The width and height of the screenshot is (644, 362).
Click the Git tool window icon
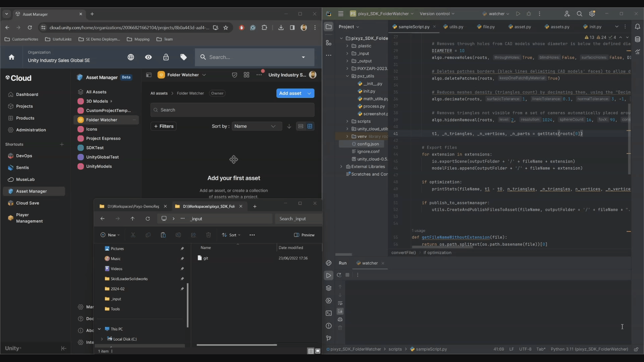pos(328,338)
